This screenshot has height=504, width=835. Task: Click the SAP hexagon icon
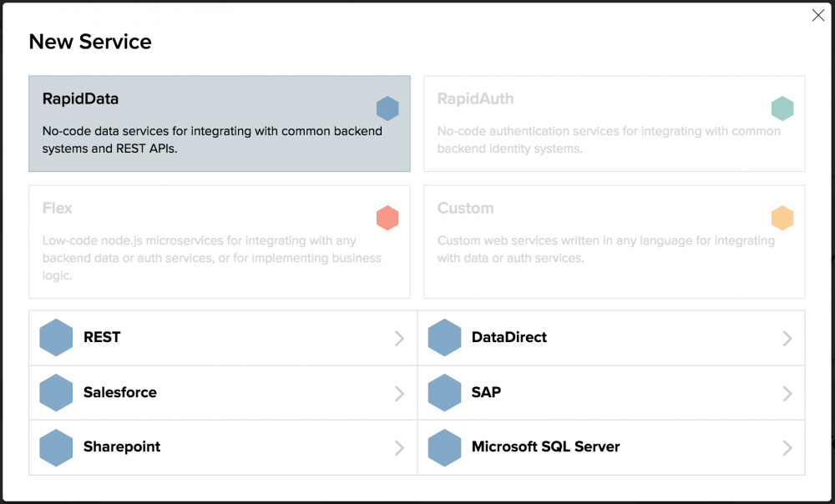(444, 393)
